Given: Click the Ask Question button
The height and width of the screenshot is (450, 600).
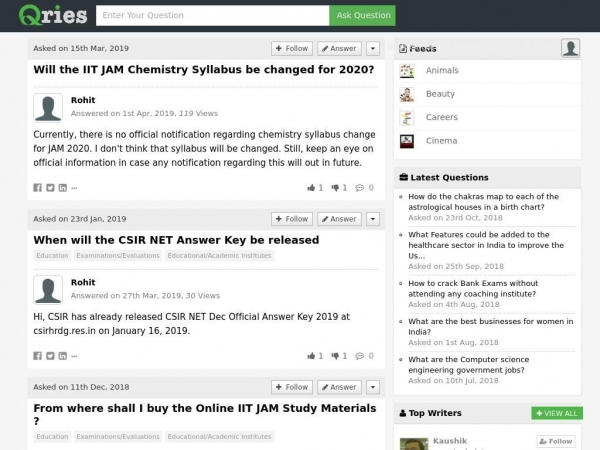Looking at the screenshot, I should click(363, 15).
